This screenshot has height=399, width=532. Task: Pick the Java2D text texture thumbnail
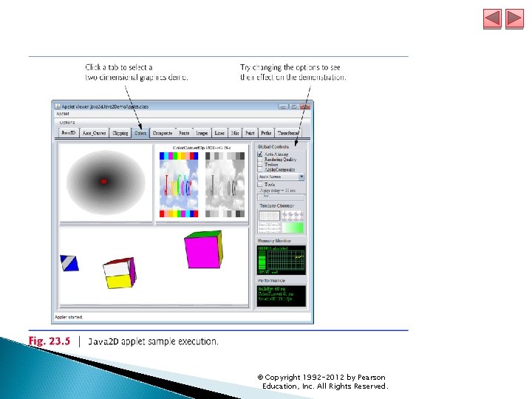pos(270,228)
